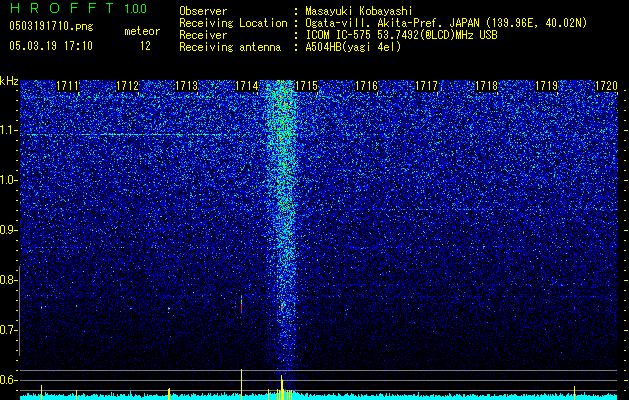The height and width of the screenshot is (400, 629).
Task: Click the HROFFT 1.0.0 title text
Action: 78,8
